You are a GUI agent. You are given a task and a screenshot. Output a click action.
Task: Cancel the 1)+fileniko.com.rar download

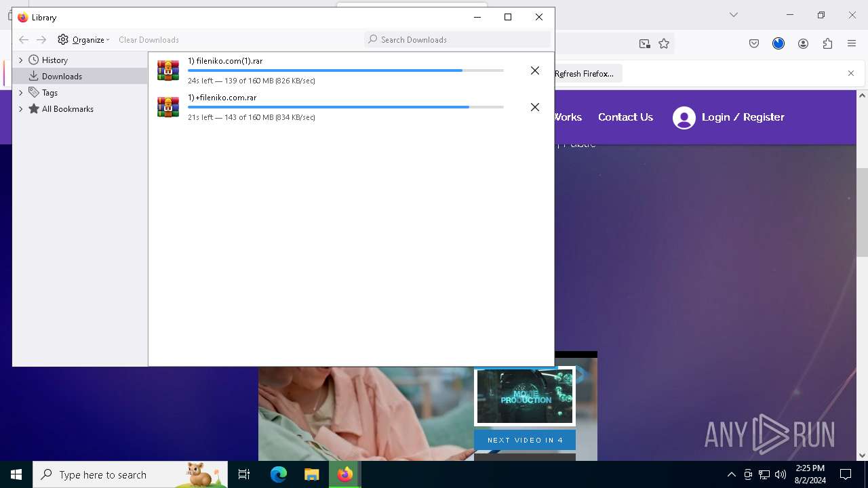[535, 107]
